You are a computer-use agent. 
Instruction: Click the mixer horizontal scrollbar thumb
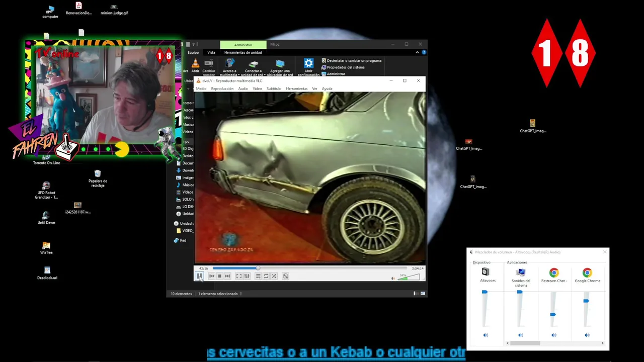(x=525, y=343)
